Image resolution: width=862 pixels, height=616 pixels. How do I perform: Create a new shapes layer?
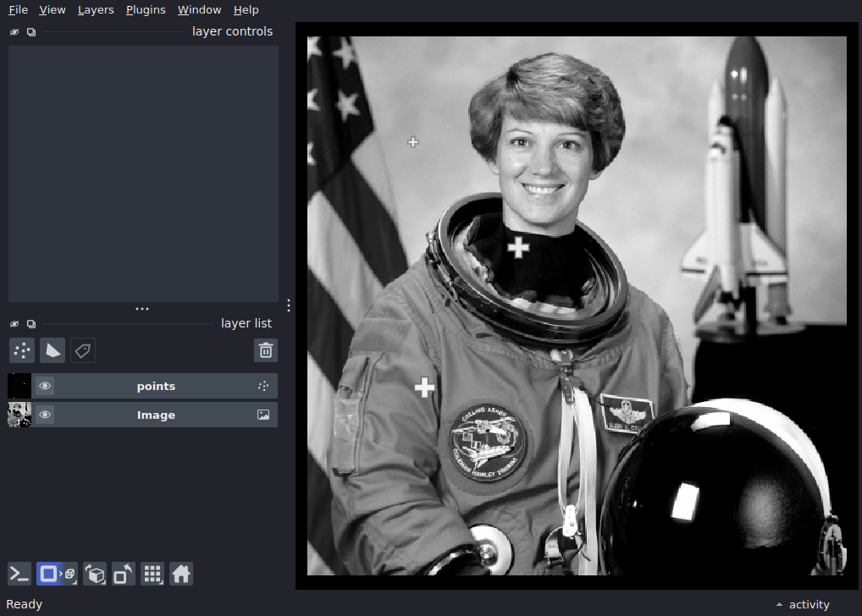click(52, 350)
